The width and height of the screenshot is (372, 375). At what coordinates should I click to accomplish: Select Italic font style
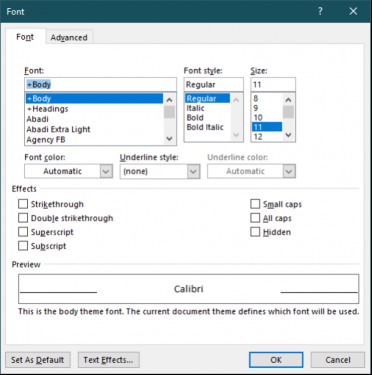tap(207, 108)
